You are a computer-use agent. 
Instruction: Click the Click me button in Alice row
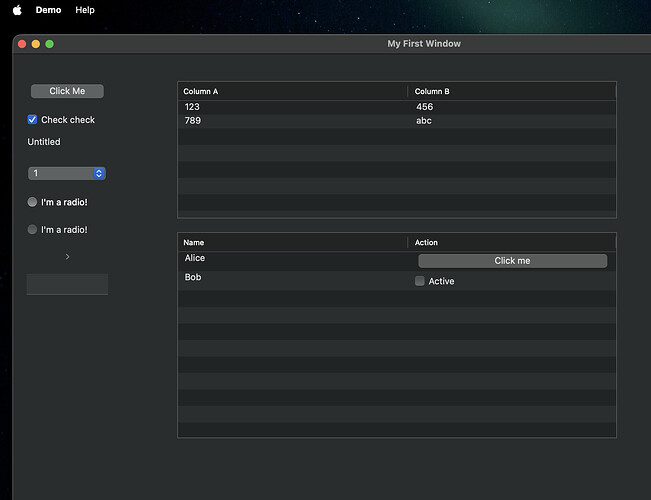click(512, 261)
